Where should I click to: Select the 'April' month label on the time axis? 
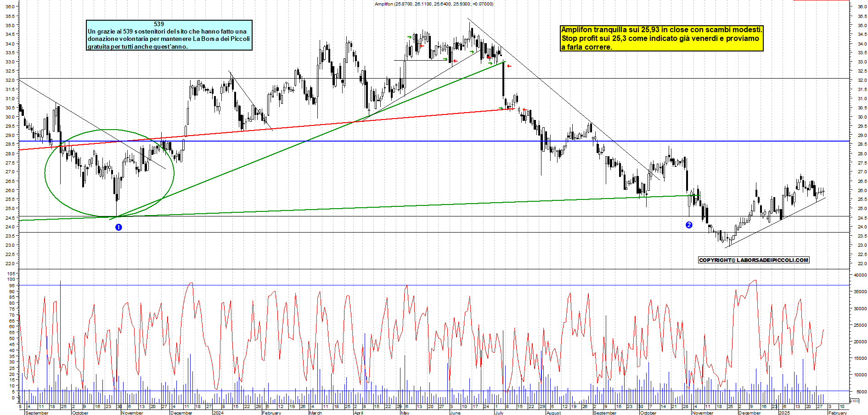tap(359, 413)
